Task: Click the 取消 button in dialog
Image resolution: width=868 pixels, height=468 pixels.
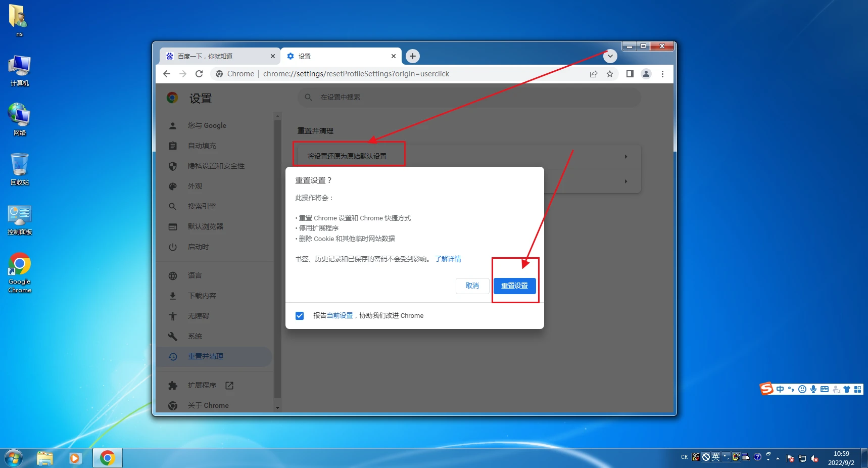Action: coord(472,286)
